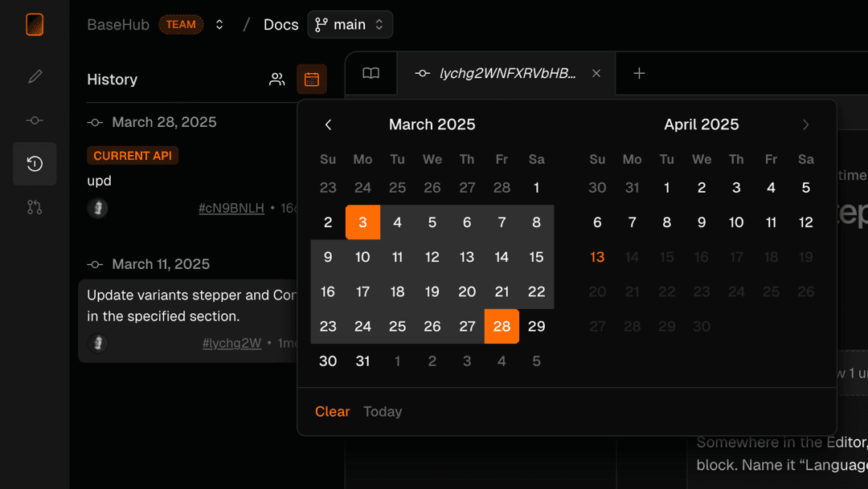Go to previous month in calendar

coord(328,124)
